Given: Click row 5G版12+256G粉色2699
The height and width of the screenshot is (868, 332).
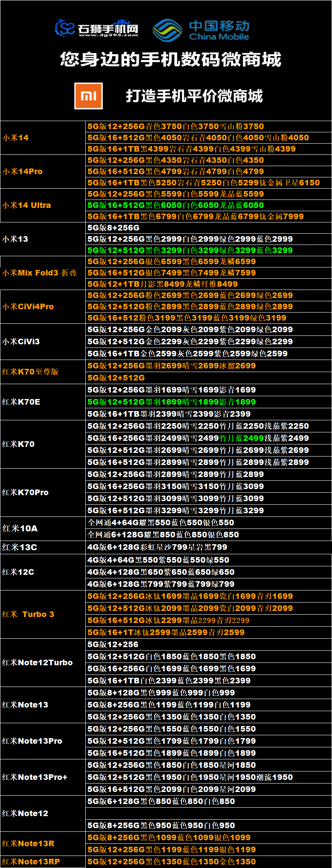Looking at the screenshot, I should point(208,295).
